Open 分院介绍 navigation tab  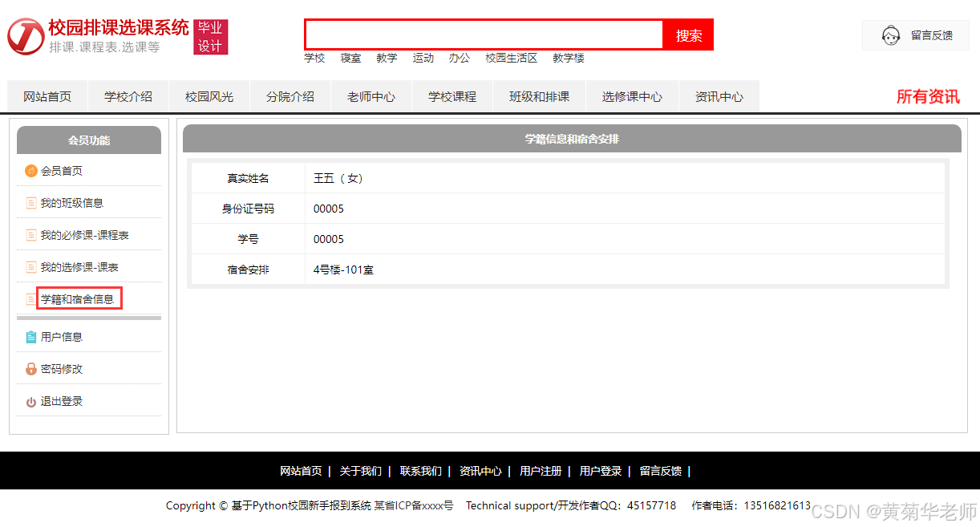[290, 96]
